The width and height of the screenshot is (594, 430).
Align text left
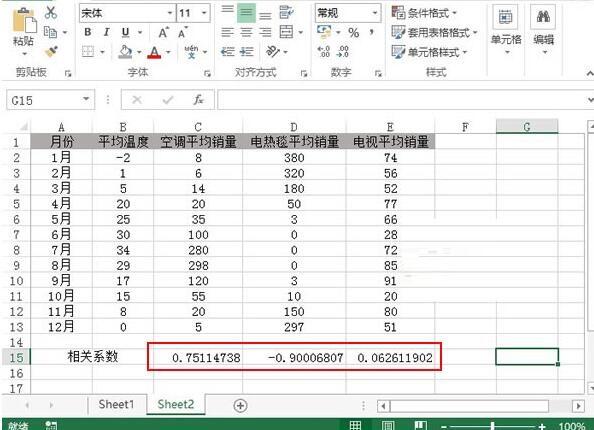tap(227, 32)
